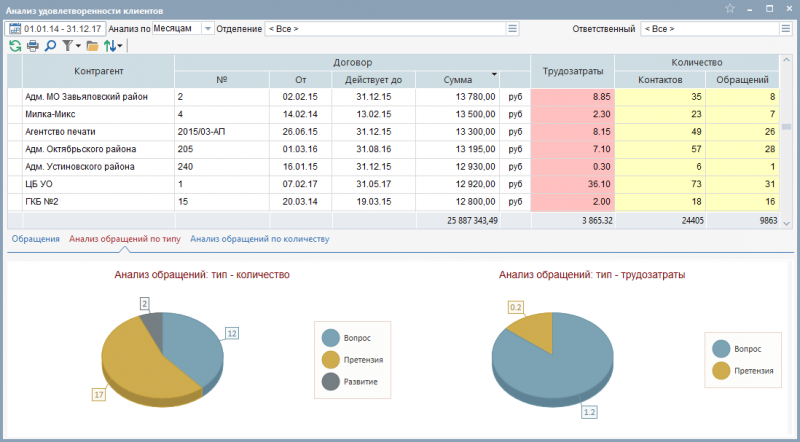The image size is (800, 442).
Task: Sort by the Сумма column header
Action: [458, 80]
